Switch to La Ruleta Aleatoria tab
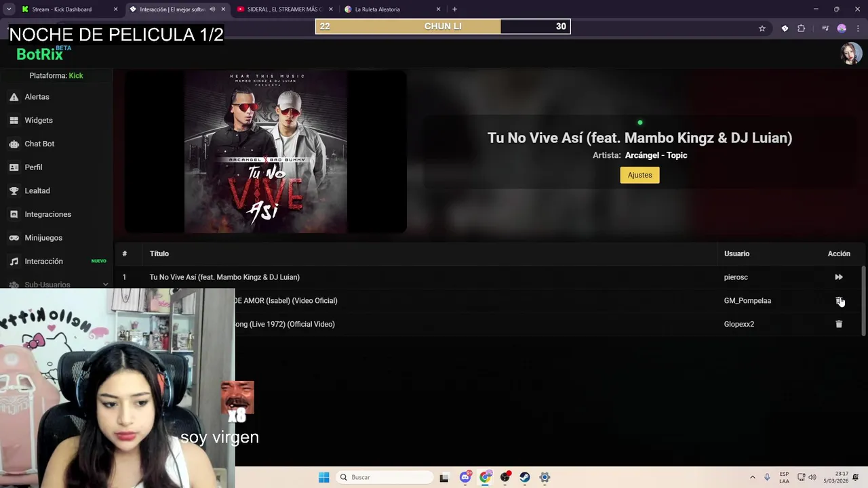The width and height of the screenshot is (868, 488). point(378,9)
